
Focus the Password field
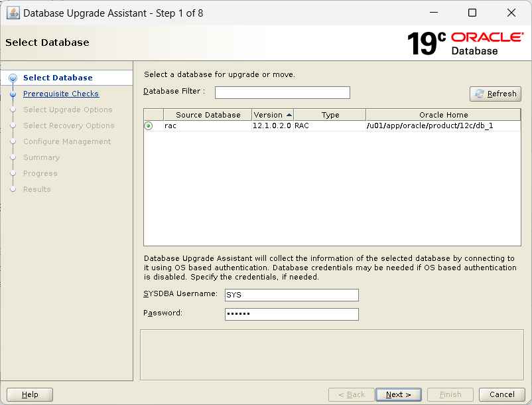click(291, 314)
